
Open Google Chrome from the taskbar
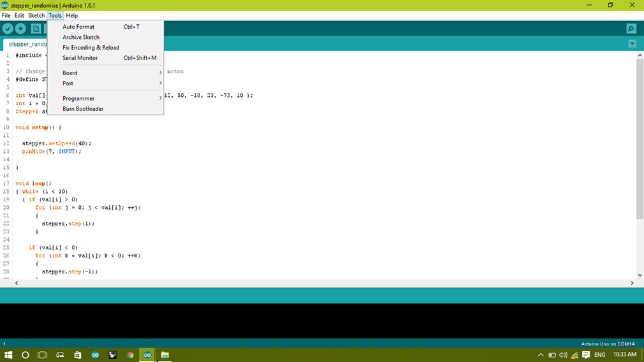click(x=130, y=355)
